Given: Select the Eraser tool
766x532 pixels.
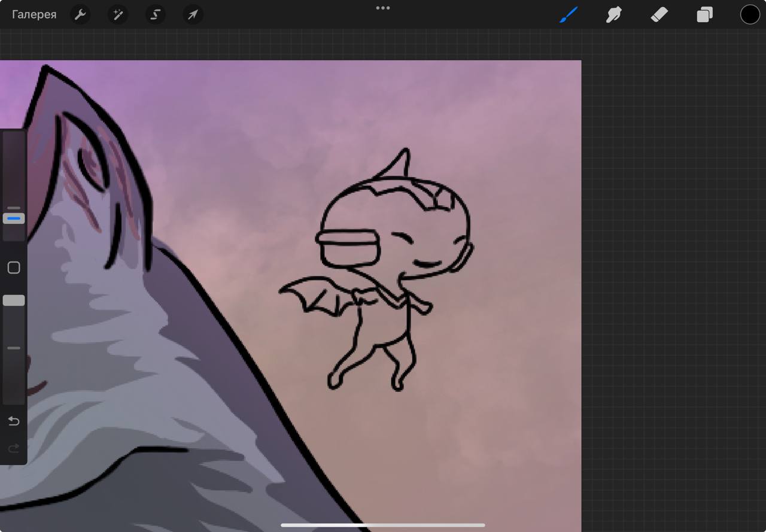Looking at the screenshot, I should pyautogui.click(x=659, y=14).
